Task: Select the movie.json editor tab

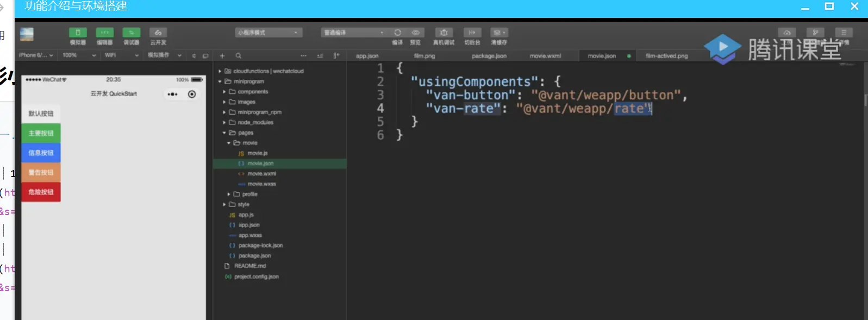Action: point(602,56)
